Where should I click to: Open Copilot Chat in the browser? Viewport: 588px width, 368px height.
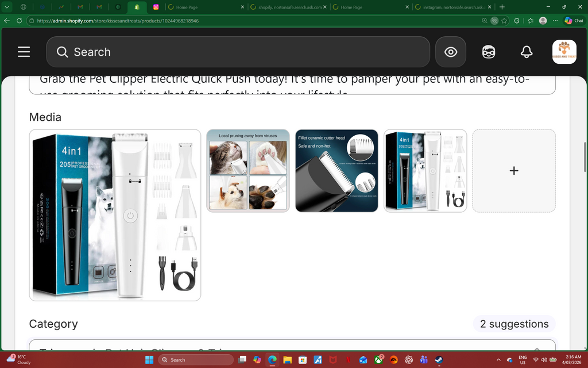(574, 21)
